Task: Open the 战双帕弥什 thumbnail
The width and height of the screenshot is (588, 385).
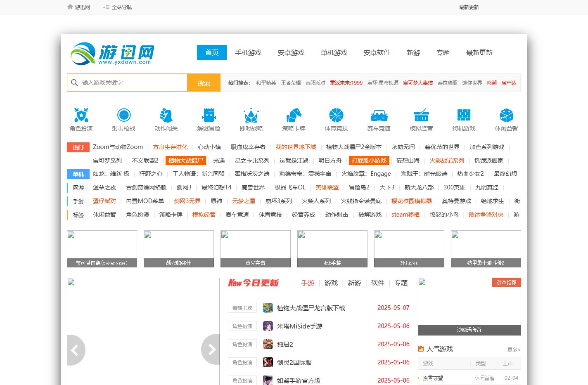Action: point(179,249)
